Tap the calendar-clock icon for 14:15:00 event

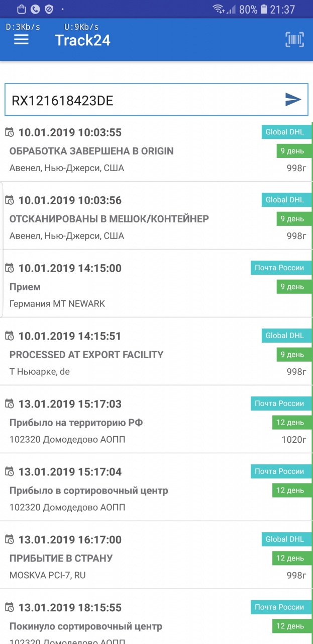point(10,268)
